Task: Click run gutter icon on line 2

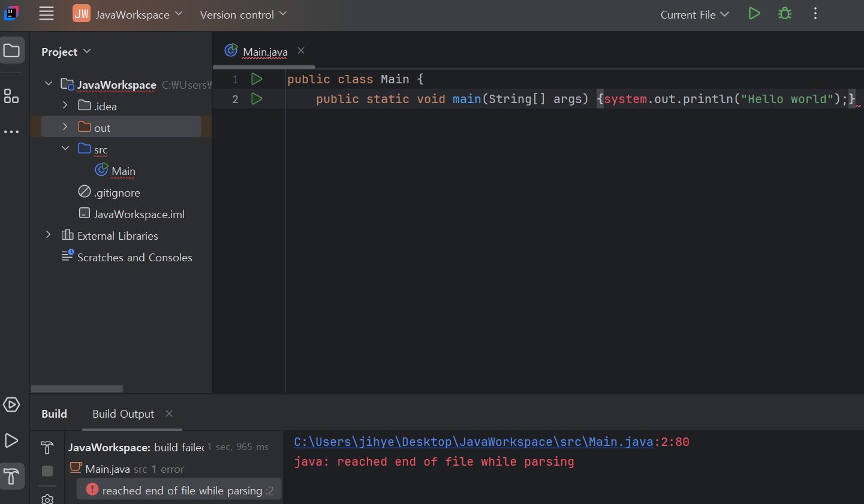Action: point(257,99)
